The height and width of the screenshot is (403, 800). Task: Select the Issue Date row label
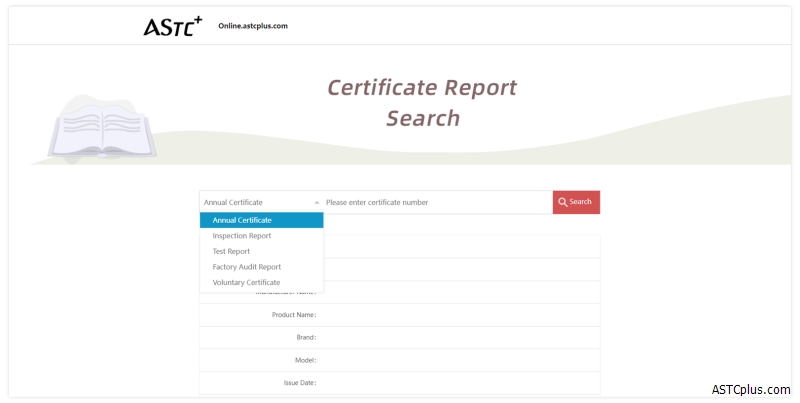299,383
